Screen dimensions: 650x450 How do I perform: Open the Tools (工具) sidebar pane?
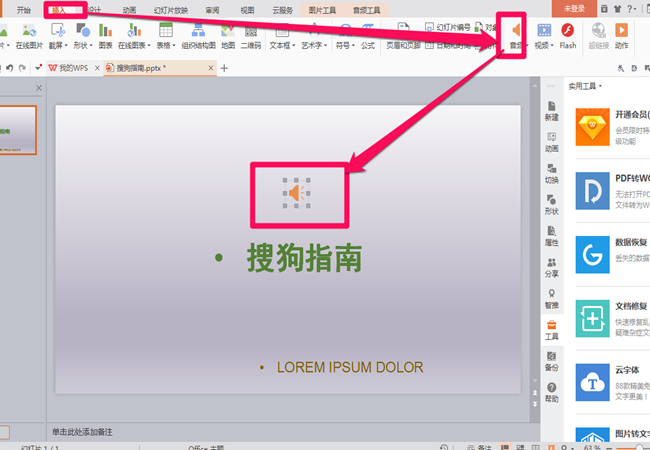coord(551,330)
